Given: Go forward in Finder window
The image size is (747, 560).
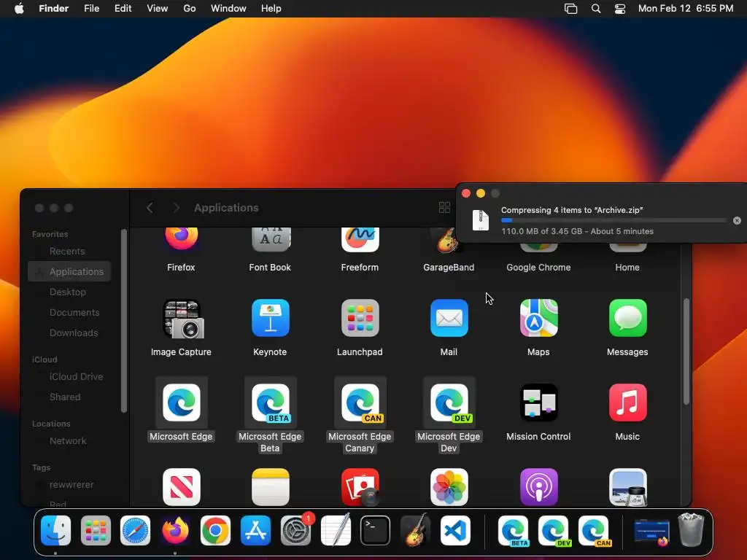Looking at the screenshot, I should 177,208.
